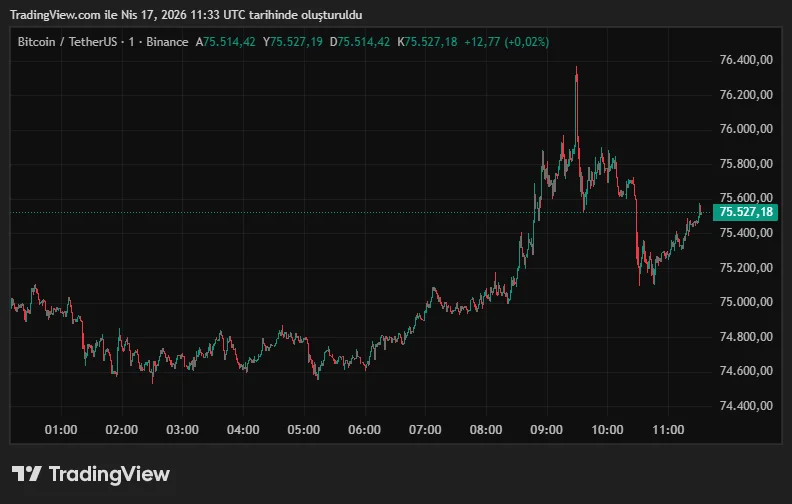Screen dimensions: 792x504
Task: Click the chart creation timestamp header text
Action: click(x=186, y=15)
